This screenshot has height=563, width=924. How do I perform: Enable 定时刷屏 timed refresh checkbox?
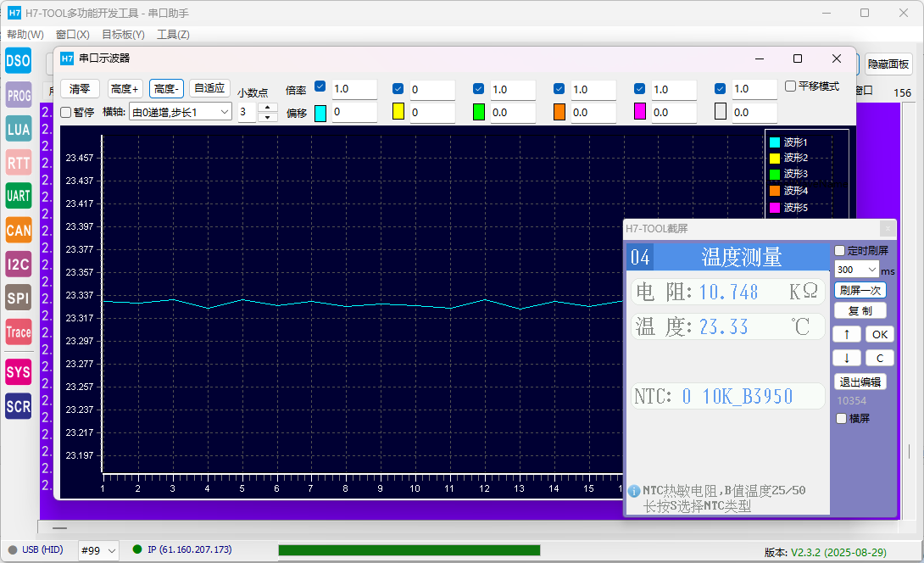pyautogui.click(x=840, y=251)
